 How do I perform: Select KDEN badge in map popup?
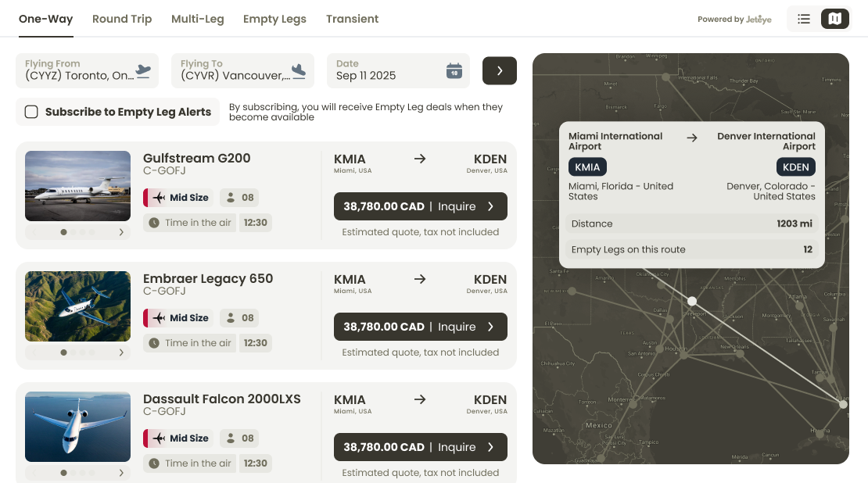tap(795, 167)
